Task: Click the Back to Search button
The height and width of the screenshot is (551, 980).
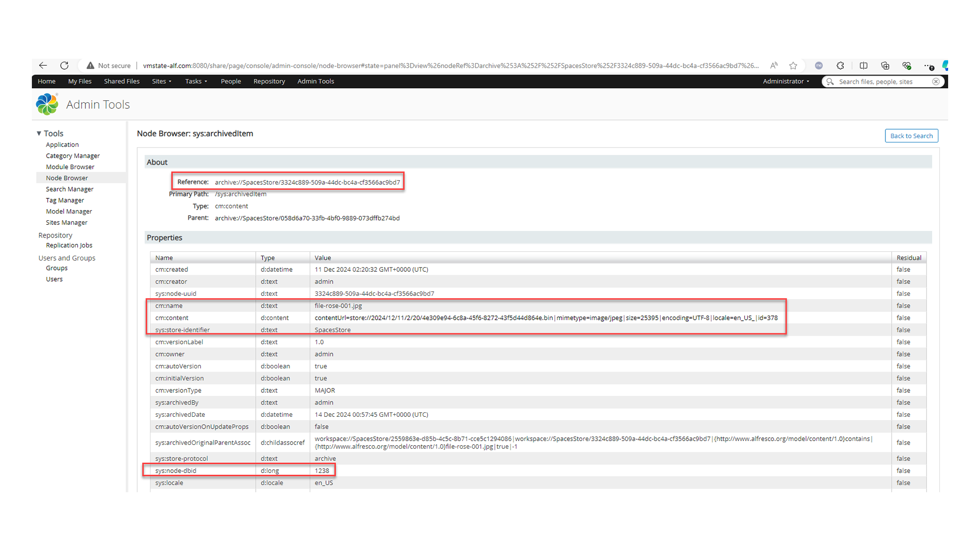Action: [x=911, y=136]
